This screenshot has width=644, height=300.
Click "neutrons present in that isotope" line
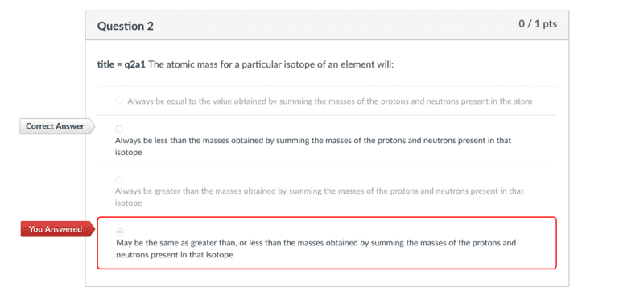175,255
